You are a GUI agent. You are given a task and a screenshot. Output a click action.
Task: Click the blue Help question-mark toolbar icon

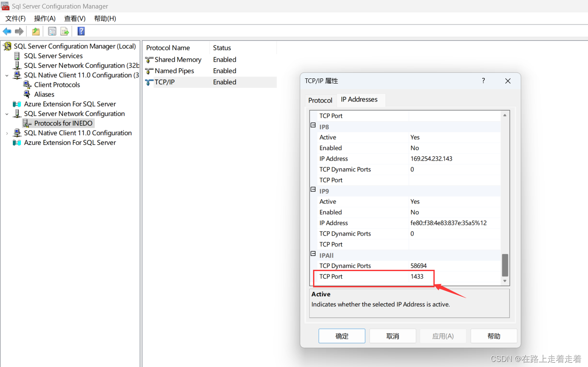coord(81,31)
